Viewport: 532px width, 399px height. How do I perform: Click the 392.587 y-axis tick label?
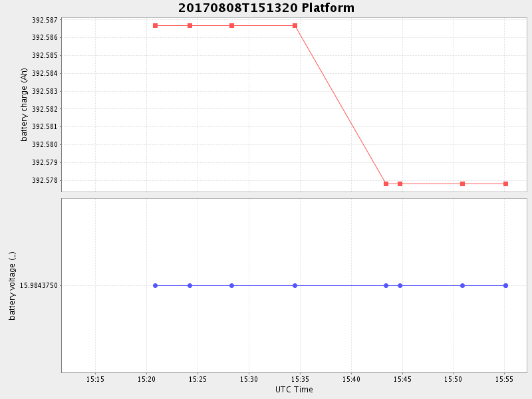(45, 20)
